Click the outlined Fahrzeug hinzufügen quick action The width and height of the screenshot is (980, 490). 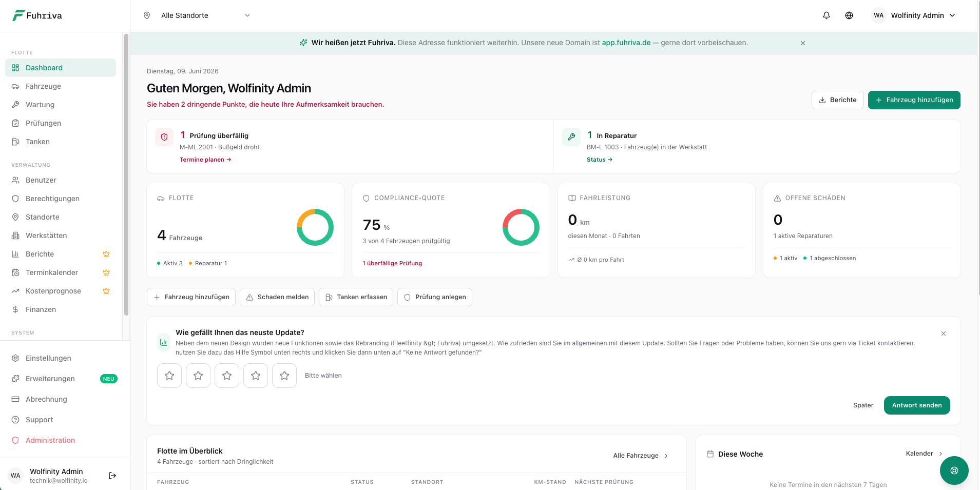click(191, 297)
